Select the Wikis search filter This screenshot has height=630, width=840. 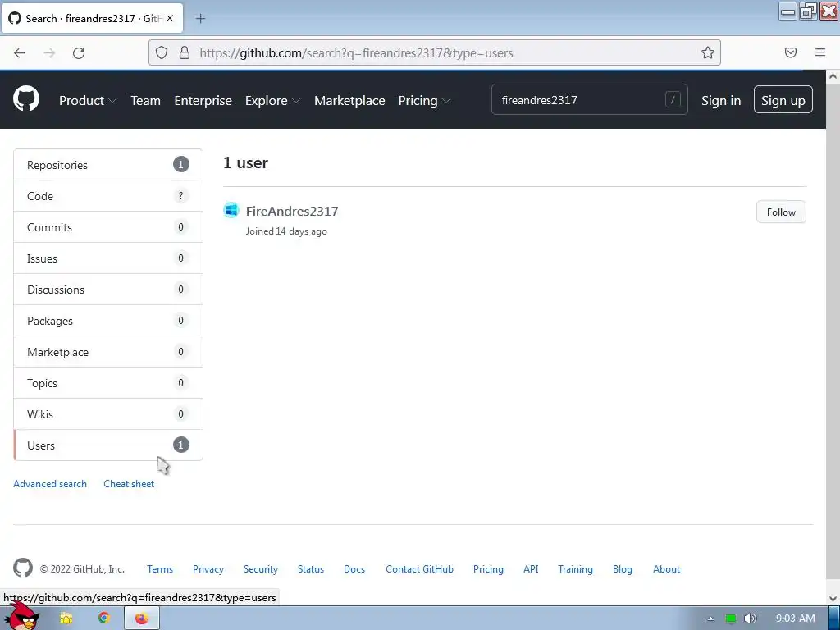tap(108, 413)
